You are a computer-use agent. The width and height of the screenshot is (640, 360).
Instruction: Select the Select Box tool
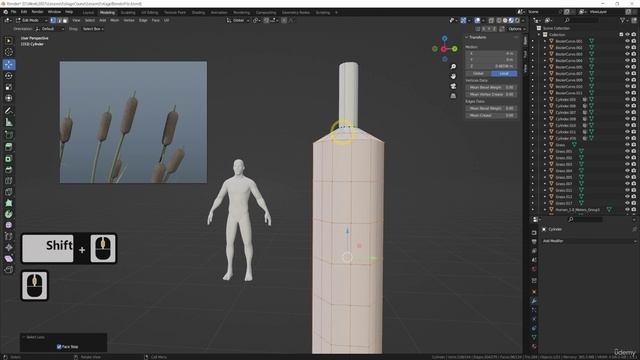point(9,40)
